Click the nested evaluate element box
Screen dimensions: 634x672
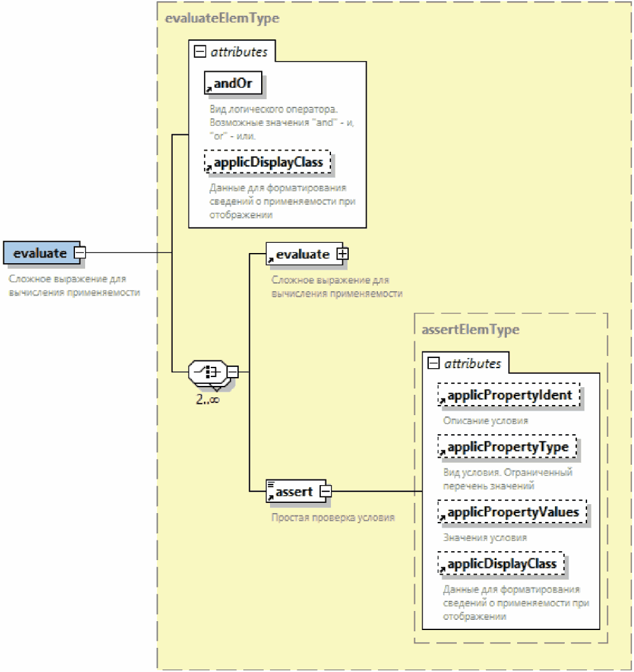coord(302,254)
